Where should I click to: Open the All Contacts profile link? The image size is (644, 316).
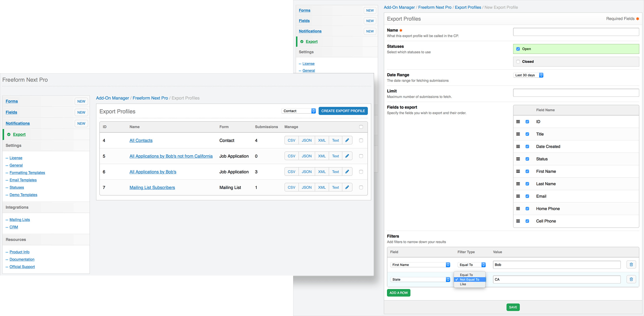(x=141, y=140)
